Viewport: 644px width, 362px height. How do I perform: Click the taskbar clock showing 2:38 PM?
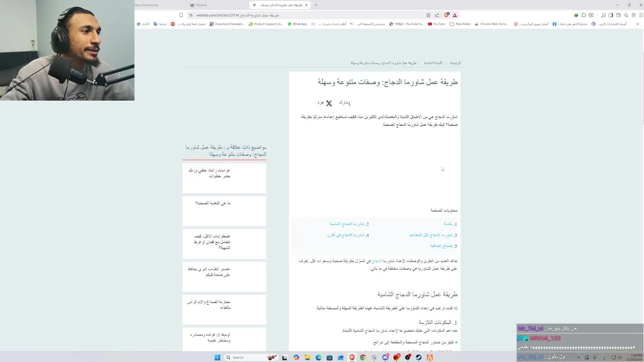633,357
